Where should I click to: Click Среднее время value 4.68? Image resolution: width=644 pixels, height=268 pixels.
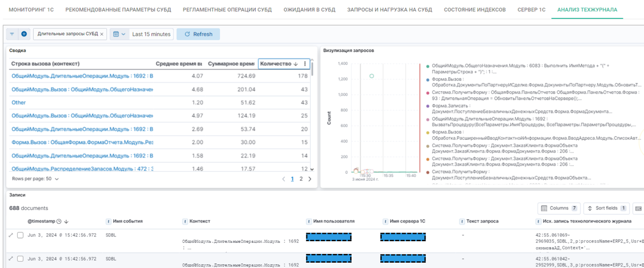[197, 90]
